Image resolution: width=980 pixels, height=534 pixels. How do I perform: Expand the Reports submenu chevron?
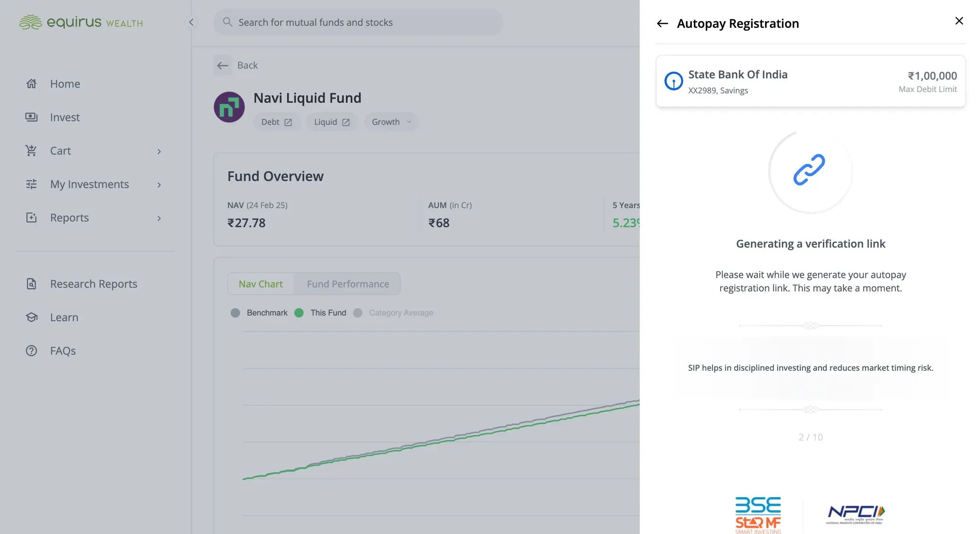pos(159,218)
